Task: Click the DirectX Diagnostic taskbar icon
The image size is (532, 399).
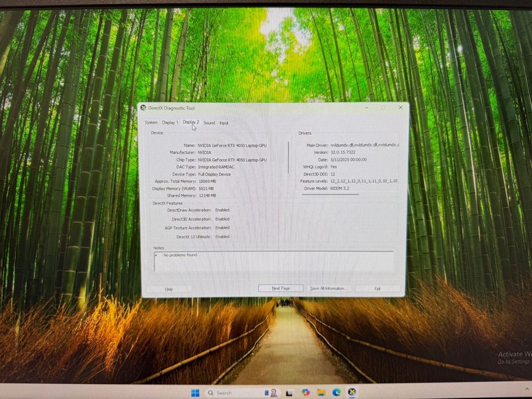Action: [352, 392]
